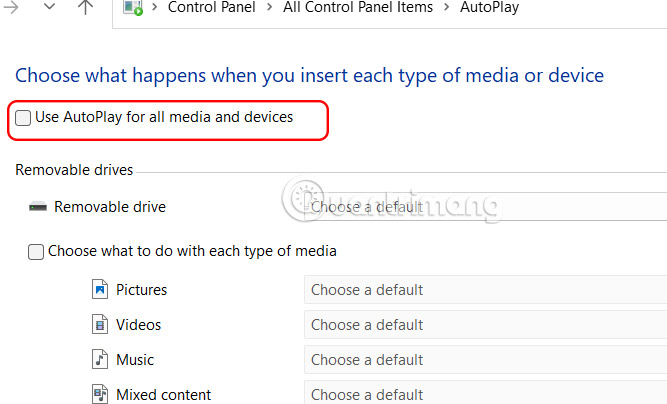The width and height of the screenshot is (667, 404).
Task: Click the Pictures media icon
Action: pos(99,290)
